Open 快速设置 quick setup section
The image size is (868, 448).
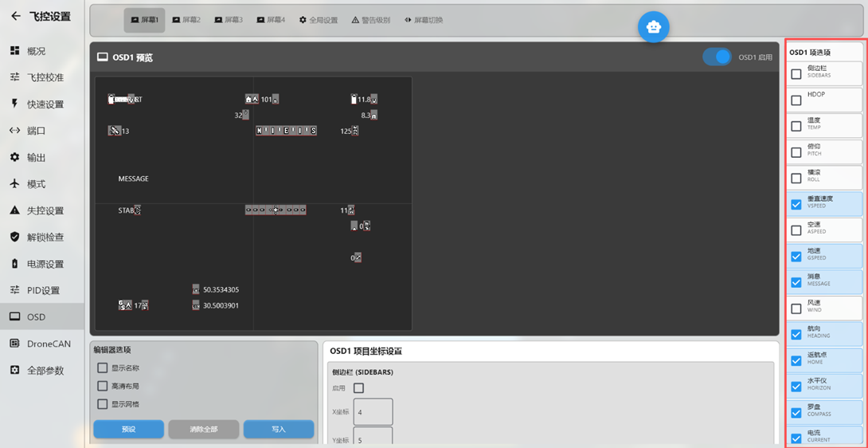pyautogui.click(x=45, y=104)
